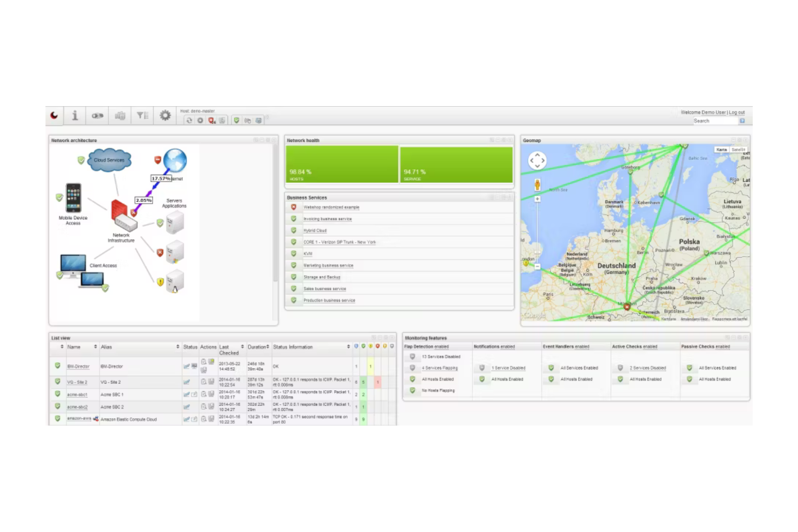
Task: Click 4 Services Flapping link
Action: [x=439, y=368]
